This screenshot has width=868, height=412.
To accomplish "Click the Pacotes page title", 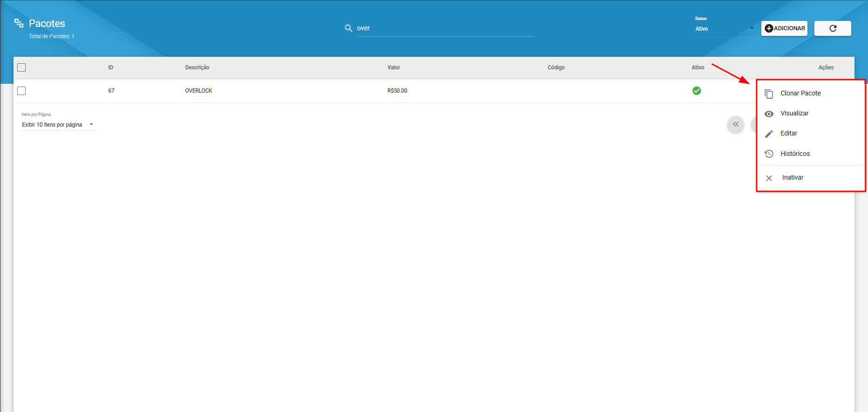I will click(x=47, y=23).
